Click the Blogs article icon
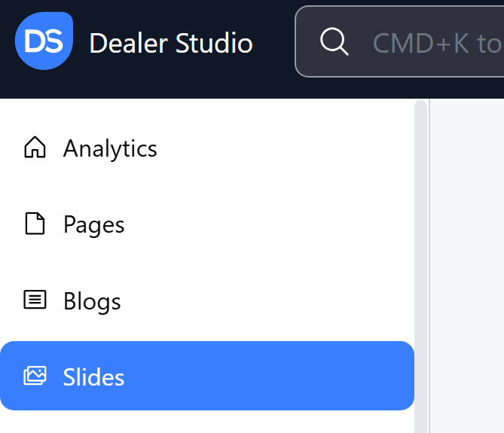This screenshot has height=433, width=504. 35,300
